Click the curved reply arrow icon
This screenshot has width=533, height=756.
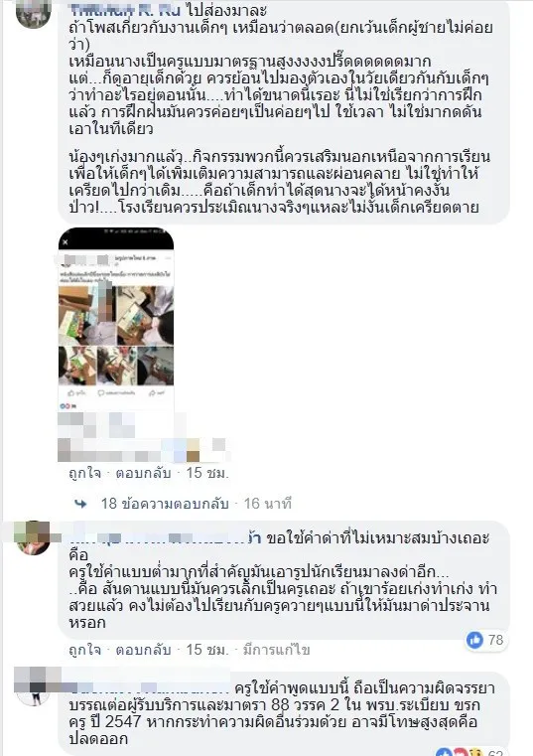point(81,504)
